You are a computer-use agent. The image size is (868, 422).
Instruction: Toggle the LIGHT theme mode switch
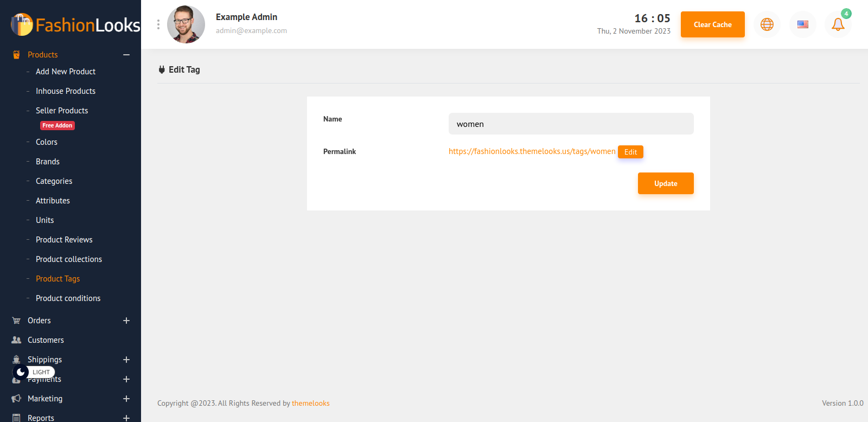tap(34, 372)
